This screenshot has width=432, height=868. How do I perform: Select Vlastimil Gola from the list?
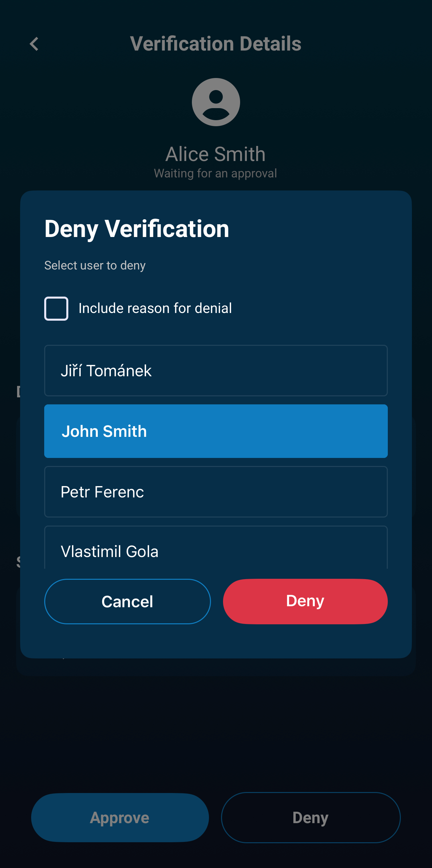click(x=216, y=549)
